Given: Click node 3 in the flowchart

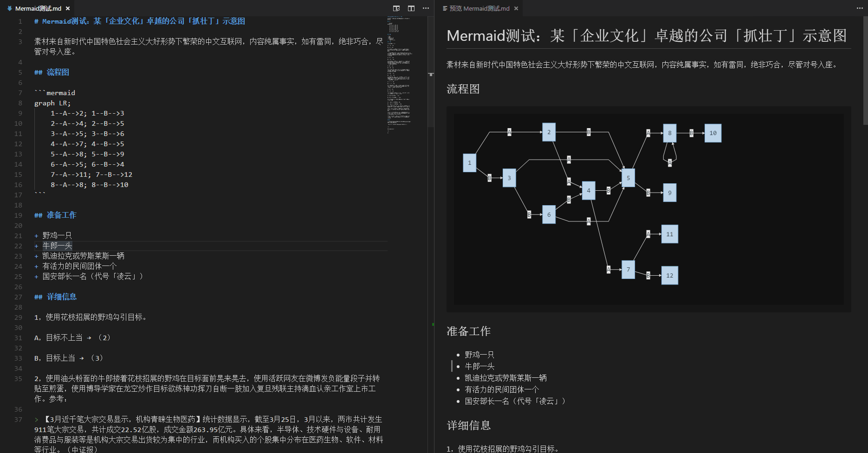Looking at the screenshot, I should click(509, 178).
